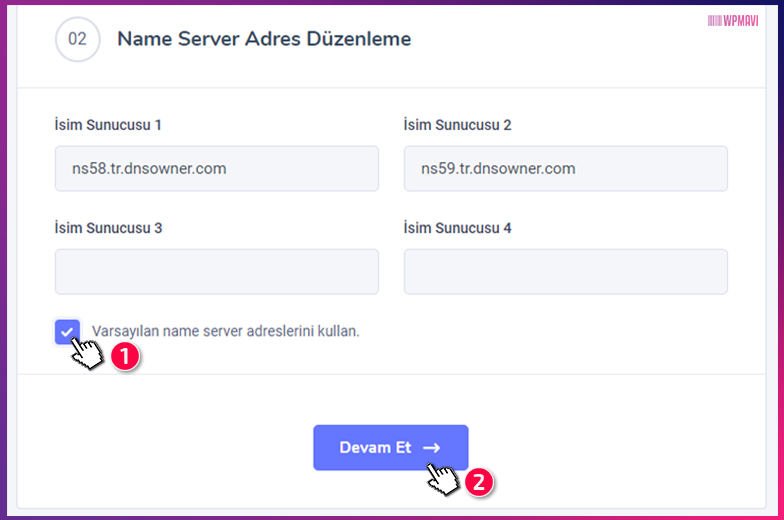This screenshot has width=784, height=520.
Task: Focus the empty İsim Sunucusu 3 field
Action: (x=216, y=272)
